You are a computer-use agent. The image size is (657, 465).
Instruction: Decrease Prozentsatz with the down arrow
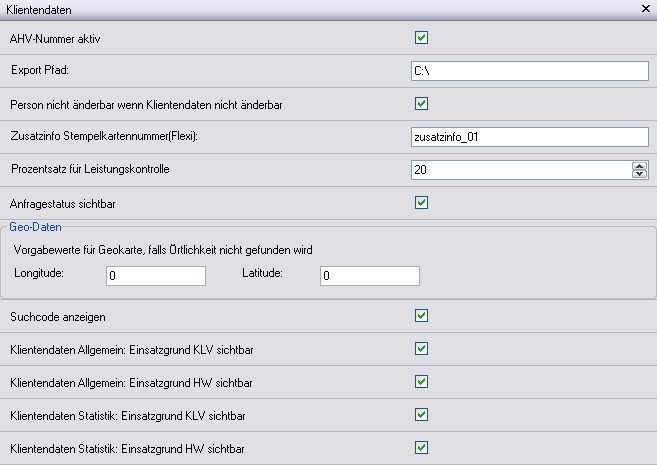click(640, 175)
